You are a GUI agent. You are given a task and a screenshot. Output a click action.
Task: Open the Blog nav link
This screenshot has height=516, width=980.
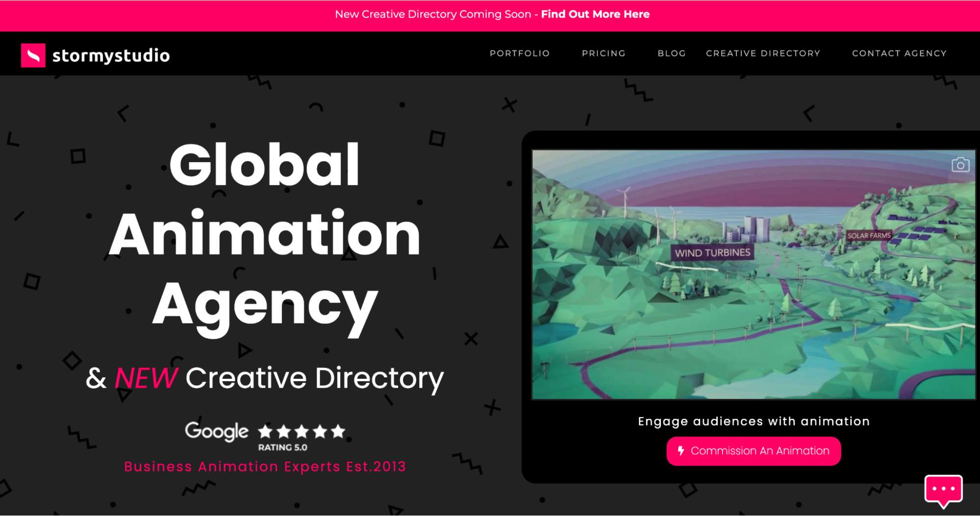(x=671, y=53)
